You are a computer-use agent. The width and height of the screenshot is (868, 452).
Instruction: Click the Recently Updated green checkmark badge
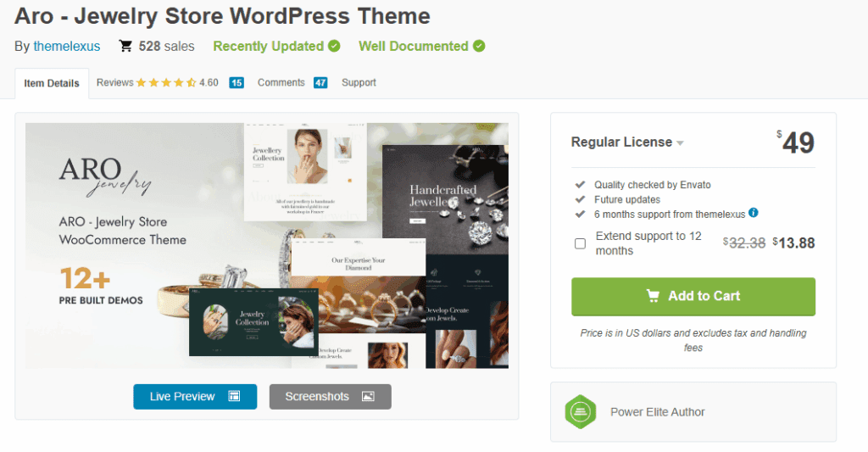click(334, 46)
